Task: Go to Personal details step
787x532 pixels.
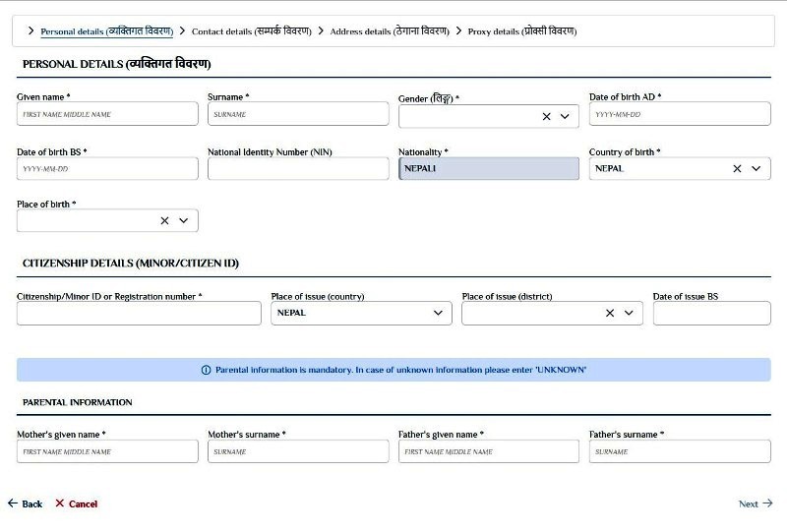Action: (107, 31)
